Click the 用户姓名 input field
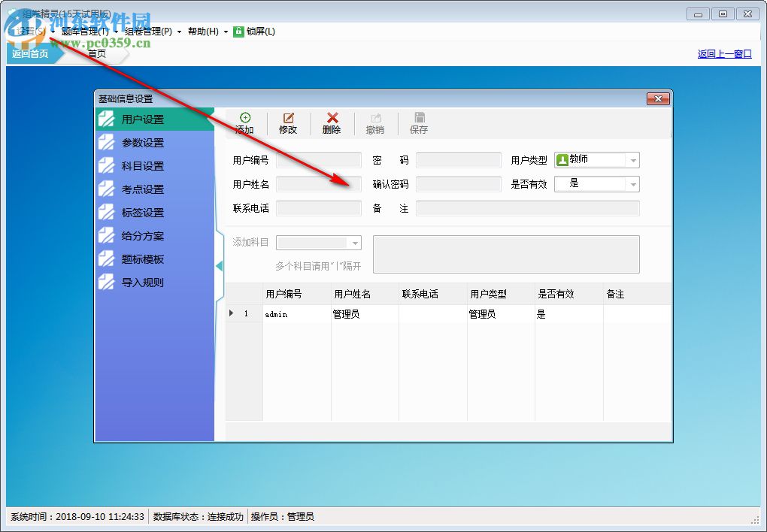 318,184
